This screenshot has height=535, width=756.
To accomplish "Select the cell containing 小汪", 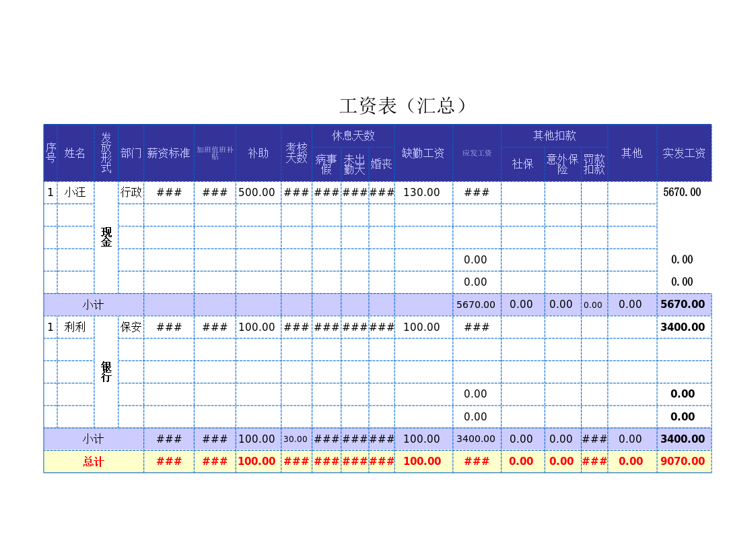I will (x=75, y=192).
